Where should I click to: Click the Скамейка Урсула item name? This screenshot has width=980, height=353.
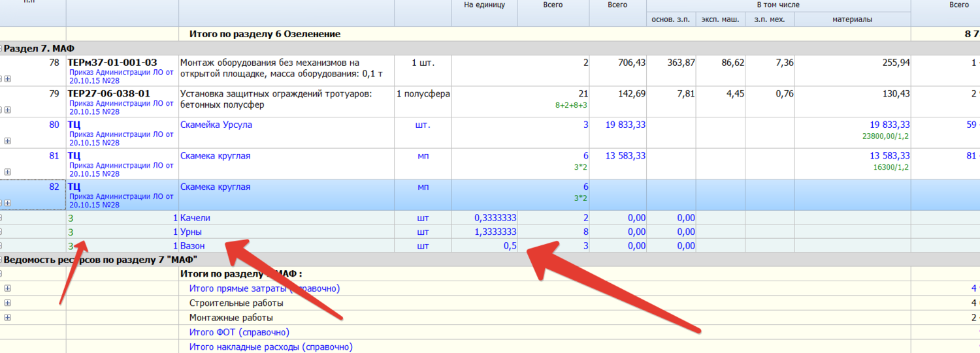click(x=216, y=125)
